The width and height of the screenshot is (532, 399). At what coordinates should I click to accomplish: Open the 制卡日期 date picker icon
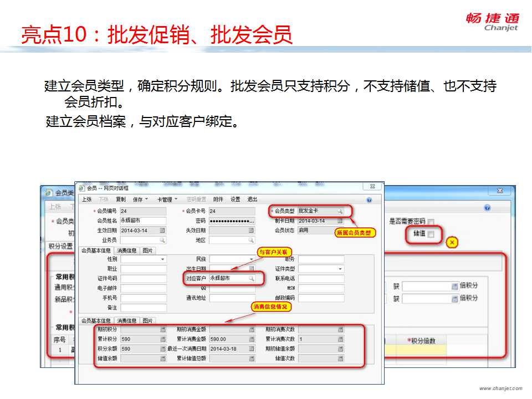tap(340, 221)
